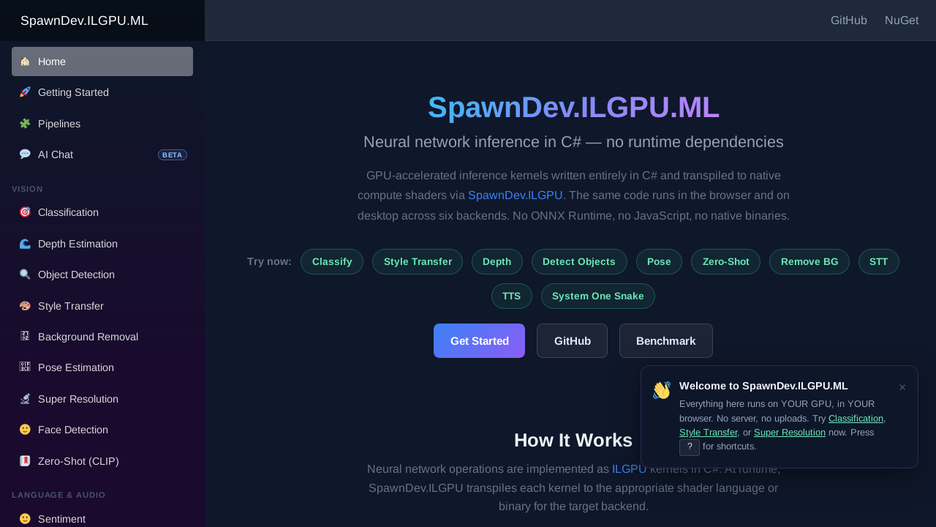The image size is (936, 527).
Task: Try the Style Transfer demo chip
Action: click(417, 261)
